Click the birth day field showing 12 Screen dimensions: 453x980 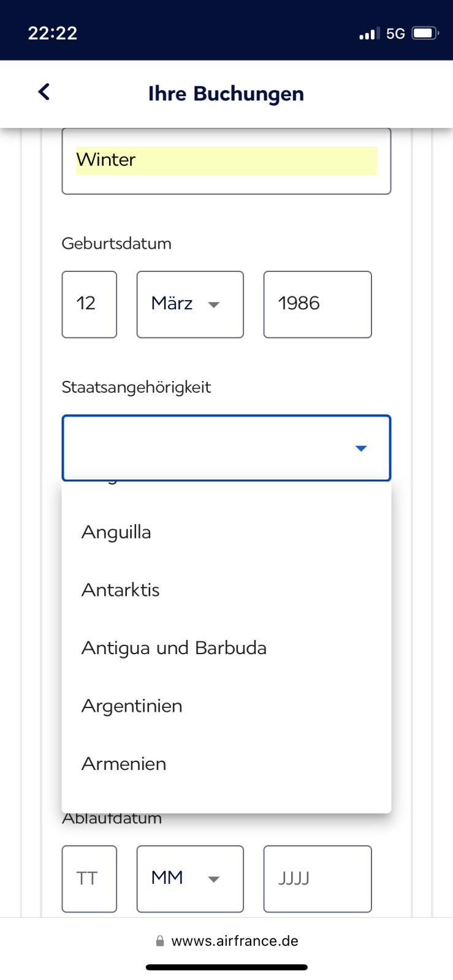[x=89, y=304]
